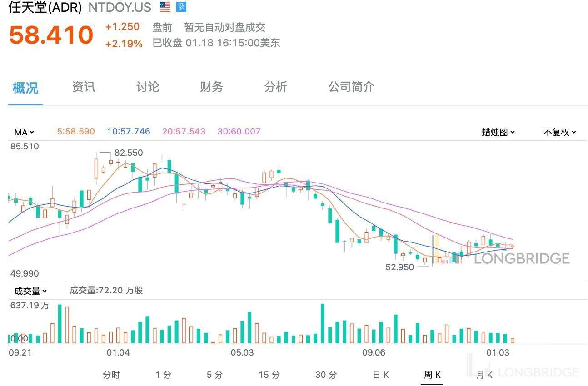Screen dimensions: 588x386
Task: Select the 讨论 tab
Action: (148, 87)
